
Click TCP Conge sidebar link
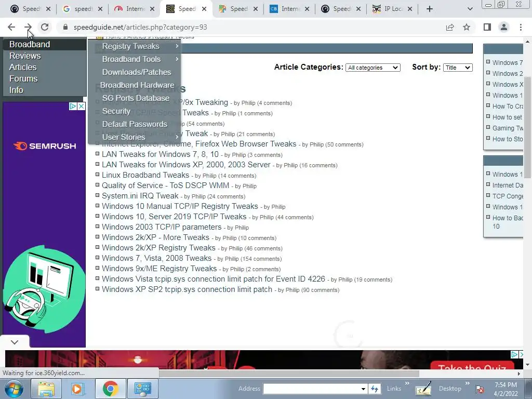pyautogui.click(x=507, y=196)
